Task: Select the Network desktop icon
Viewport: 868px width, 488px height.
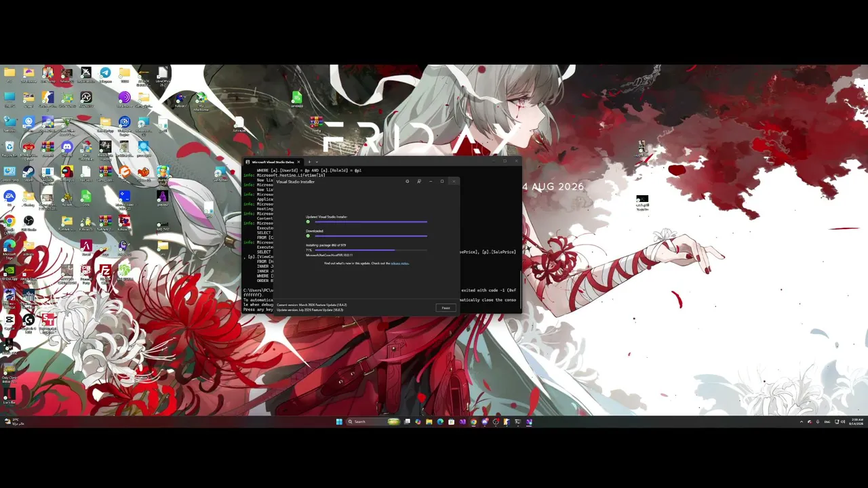Action: click(x=9, y=124)
